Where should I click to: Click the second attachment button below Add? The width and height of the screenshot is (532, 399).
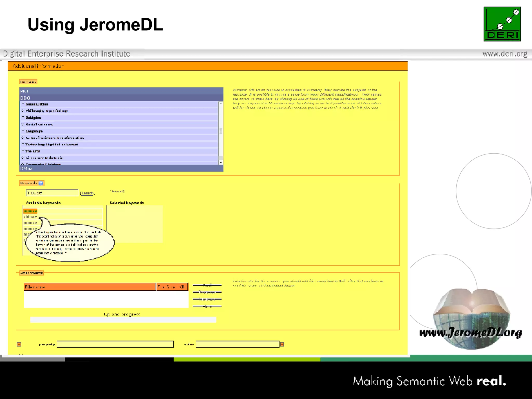coord(207,292)
